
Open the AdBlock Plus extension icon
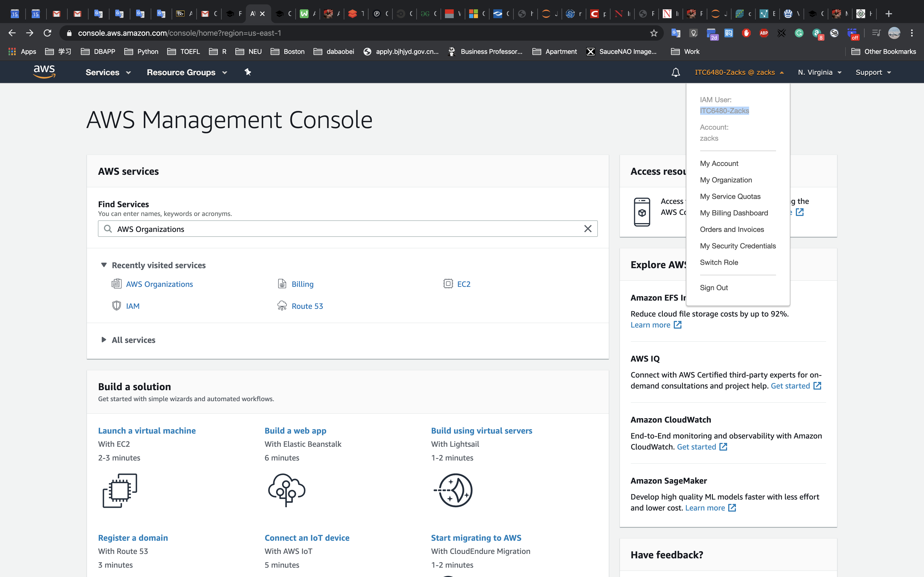point(764,33)
